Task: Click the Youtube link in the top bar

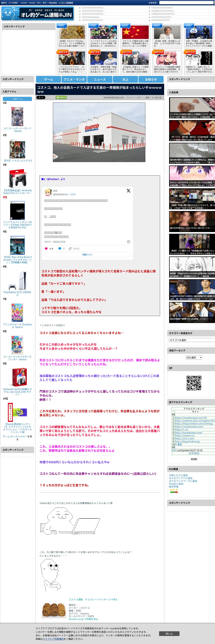Action: pos(53,3)
